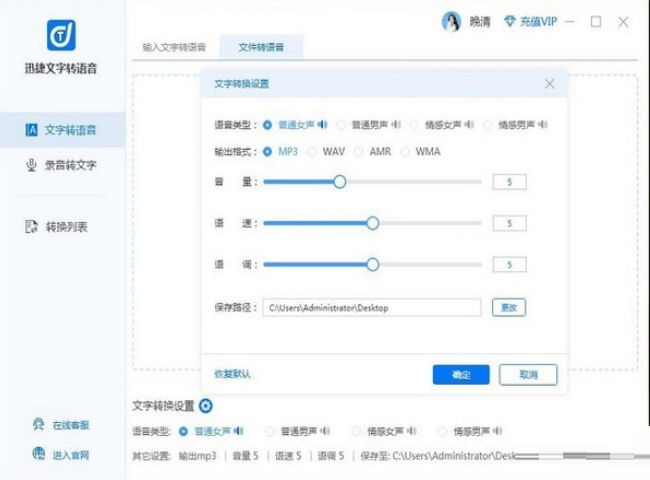Click 音量 5 status text
The width and height of the screenshot is (650, 480).
pyautogui.click(x=245, y=456)
